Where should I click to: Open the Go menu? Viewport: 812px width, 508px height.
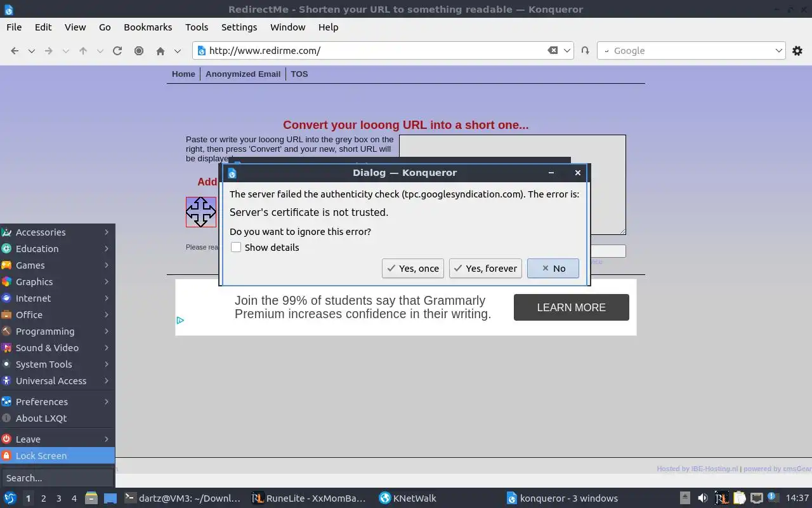coord(105,27)
